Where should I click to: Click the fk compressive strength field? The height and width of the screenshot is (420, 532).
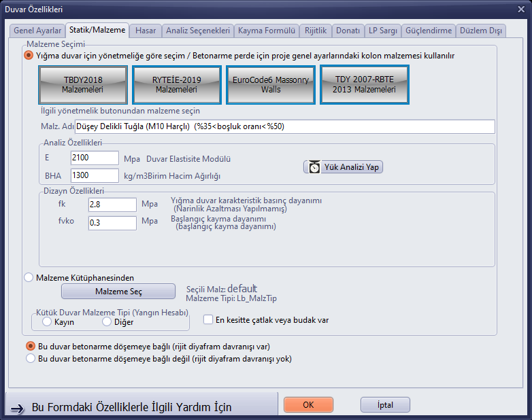tap(112, 205)
